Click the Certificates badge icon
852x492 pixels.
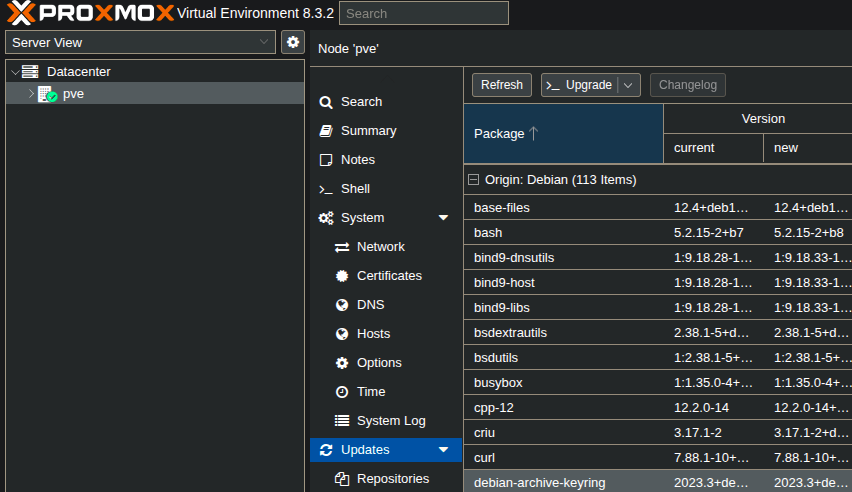[x=342, y=276]
